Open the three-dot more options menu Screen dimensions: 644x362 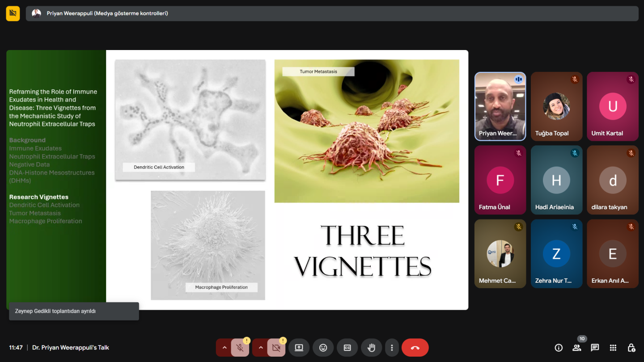point(392,348)
